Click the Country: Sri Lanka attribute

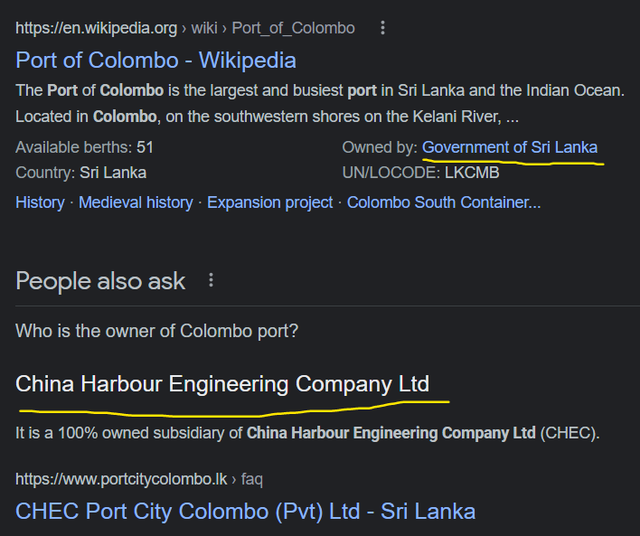(x=81, y=173)
